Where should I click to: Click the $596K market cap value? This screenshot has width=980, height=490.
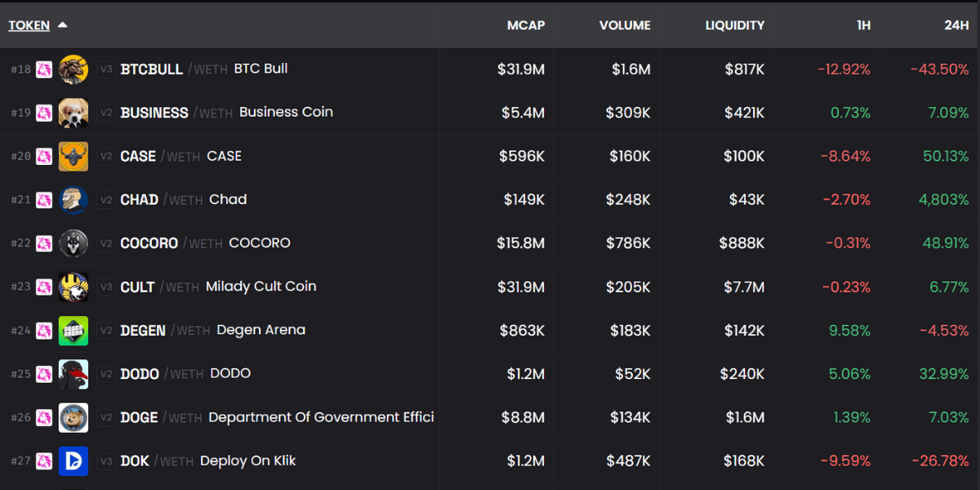click(522, 156)
